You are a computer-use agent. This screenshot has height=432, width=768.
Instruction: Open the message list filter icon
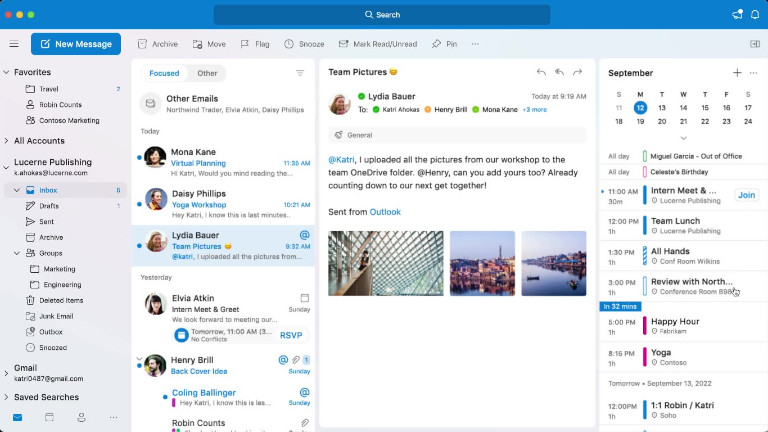point(300,73)
